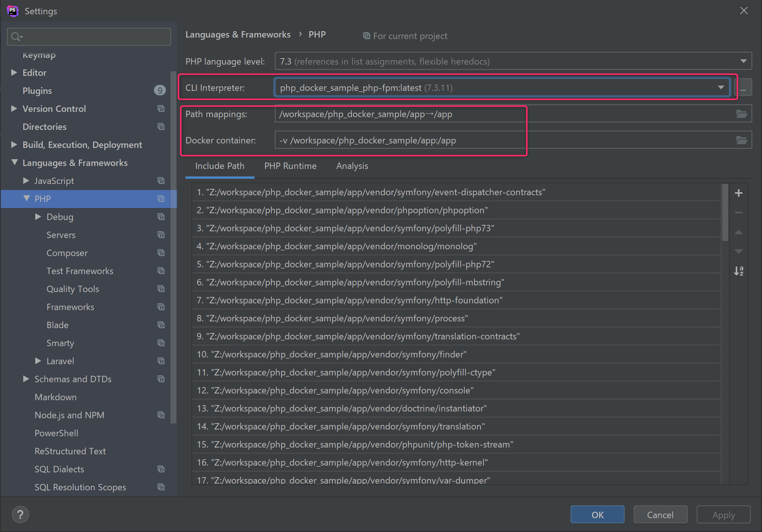Screen dimensions: 762x532
Task: Expand the Laravel settings node
Action: point(38,361)
